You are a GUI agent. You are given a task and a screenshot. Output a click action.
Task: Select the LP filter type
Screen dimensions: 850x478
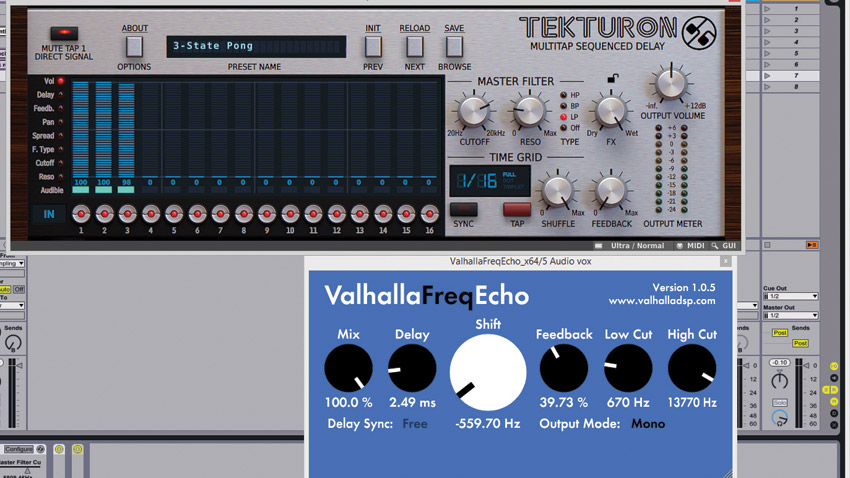tap(563, 117)
